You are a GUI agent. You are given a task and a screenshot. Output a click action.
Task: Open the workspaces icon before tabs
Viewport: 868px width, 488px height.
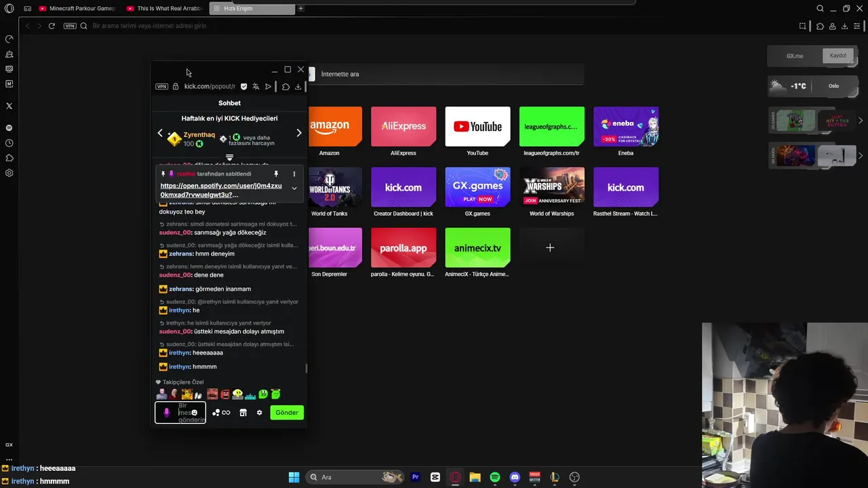27,9
